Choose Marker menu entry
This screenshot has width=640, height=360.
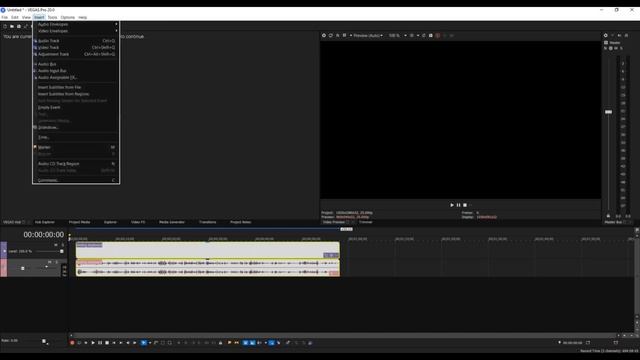[76, 147]
